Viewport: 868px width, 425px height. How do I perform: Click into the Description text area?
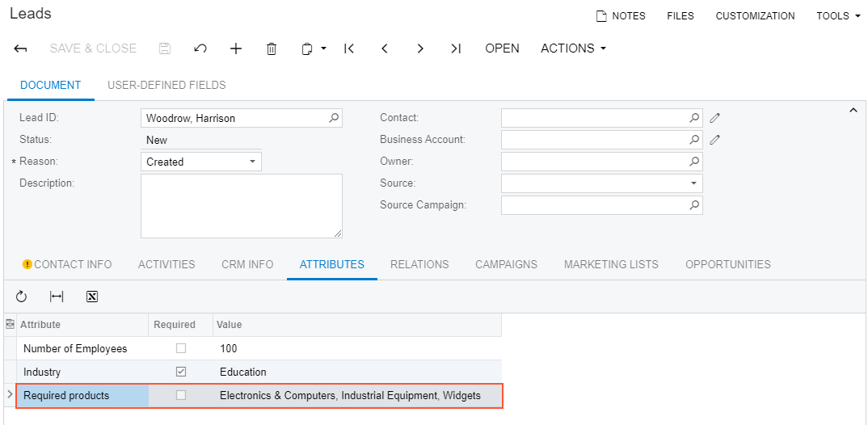click(x=241, y=206)
